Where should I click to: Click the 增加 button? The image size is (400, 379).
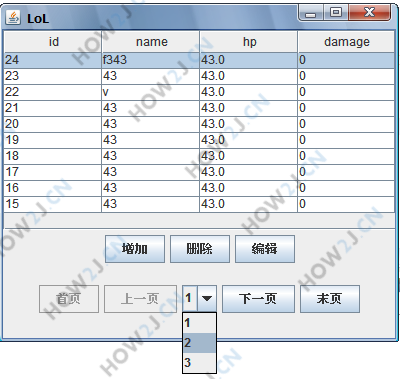tap(135, 249)
